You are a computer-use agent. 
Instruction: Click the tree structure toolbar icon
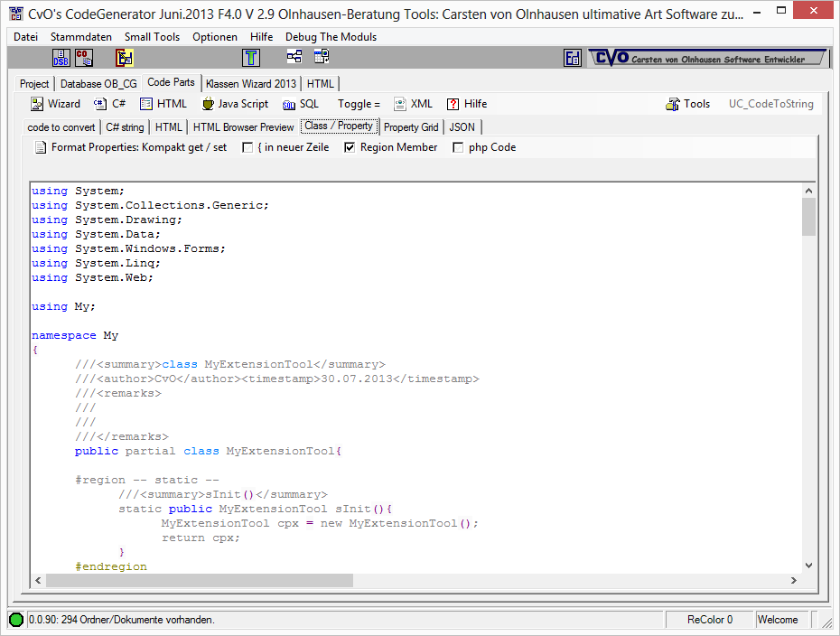click(294, 56)
